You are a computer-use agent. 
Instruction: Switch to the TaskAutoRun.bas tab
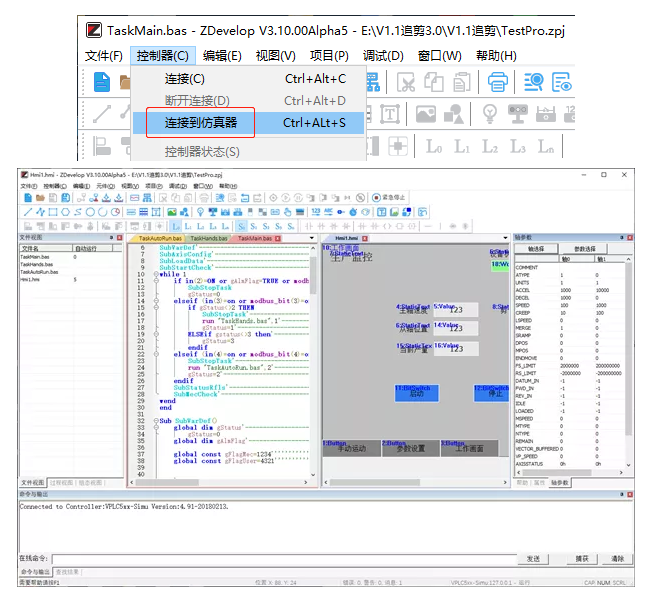(160, 238)
